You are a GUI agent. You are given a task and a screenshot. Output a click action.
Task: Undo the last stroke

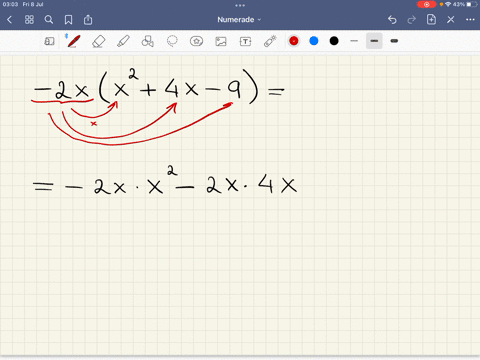392,20
